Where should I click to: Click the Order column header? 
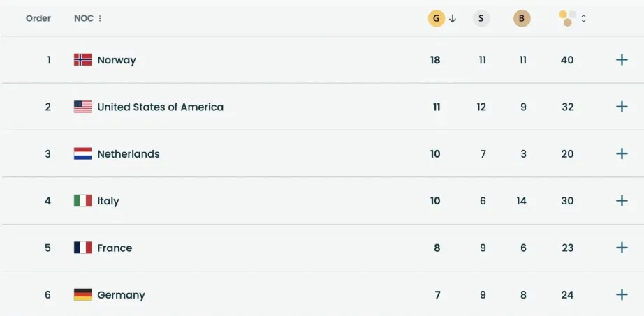(38, 19)
